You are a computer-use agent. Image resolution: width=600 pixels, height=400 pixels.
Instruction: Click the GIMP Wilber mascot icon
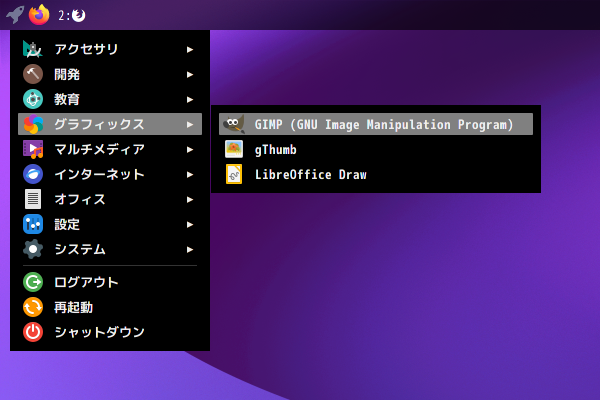coord(234,124)
